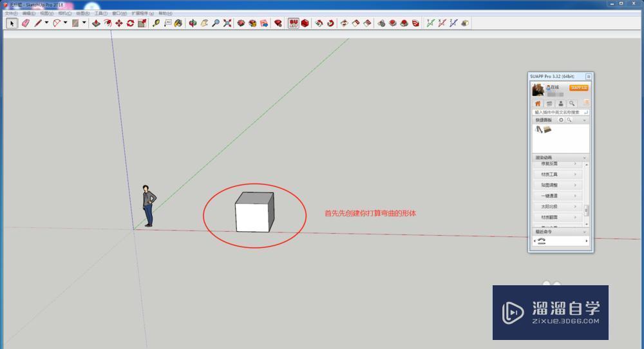This screenshot has height=349, width=644.
Task: Select the Scale tool
Action: 142,23
